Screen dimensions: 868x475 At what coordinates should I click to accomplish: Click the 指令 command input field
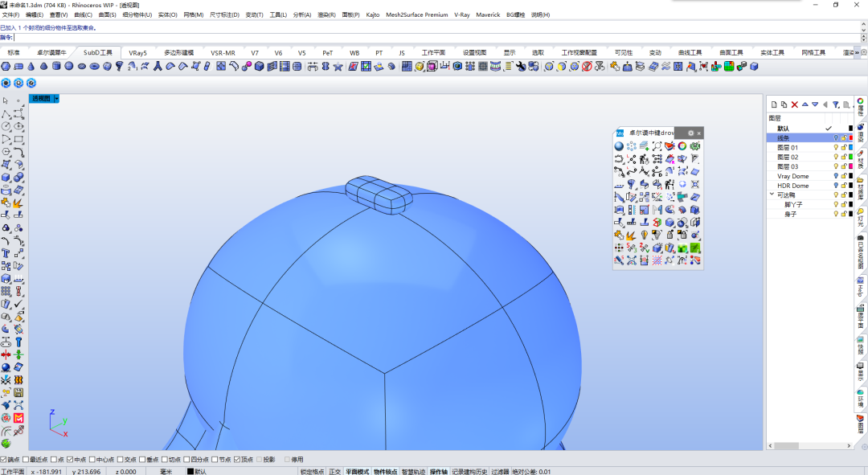click(436, 38)
